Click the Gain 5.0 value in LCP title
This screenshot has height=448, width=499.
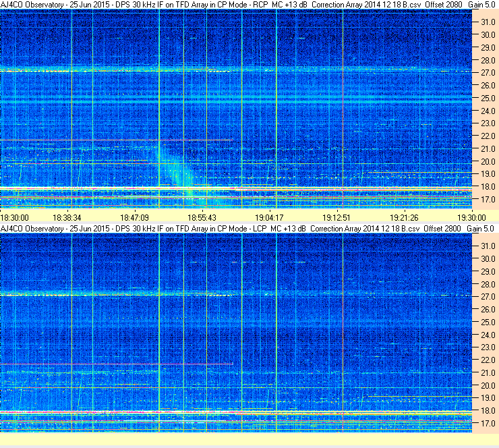pos(481,229)
